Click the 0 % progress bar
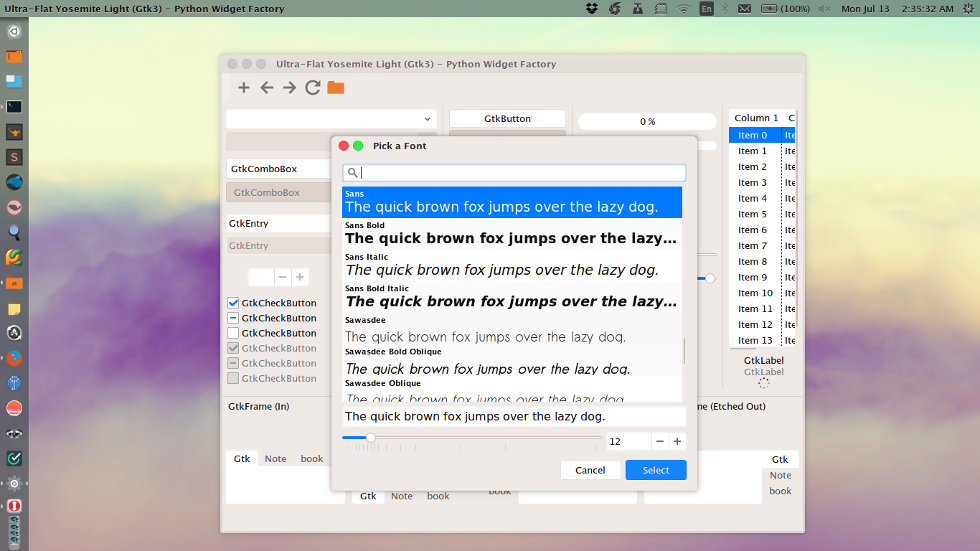The width and height of the screenshot is (980, 551). coord(647,121)
